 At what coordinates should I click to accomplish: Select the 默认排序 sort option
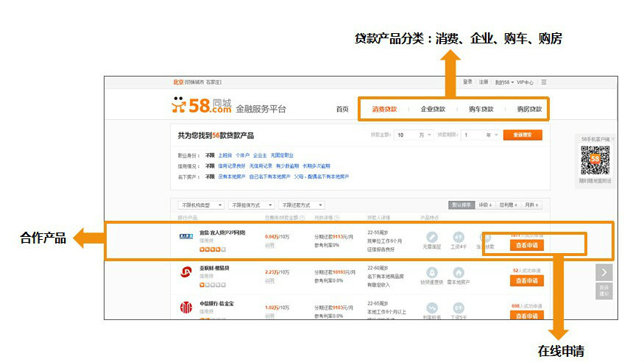pyautogui.click(x=461, y=205)
